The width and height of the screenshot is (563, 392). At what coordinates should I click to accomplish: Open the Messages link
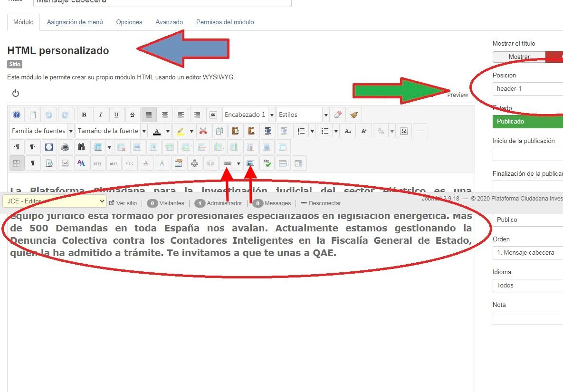tap(272, 203)
